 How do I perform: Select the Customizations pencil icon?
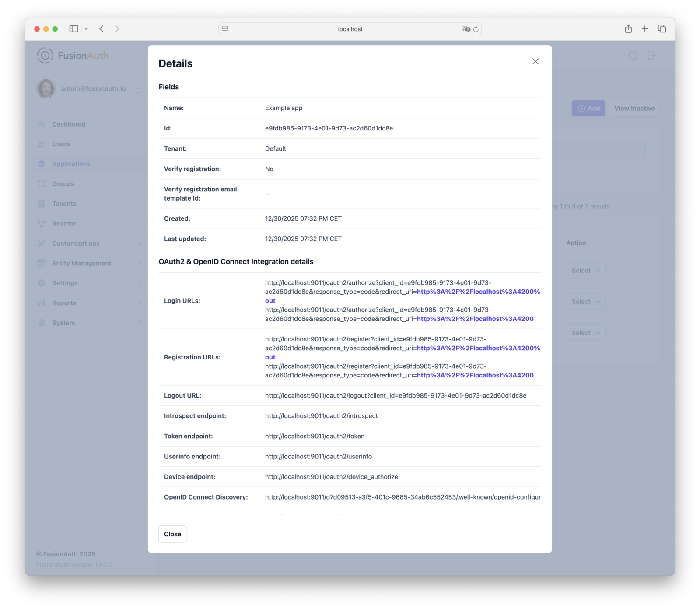(42, 243)
